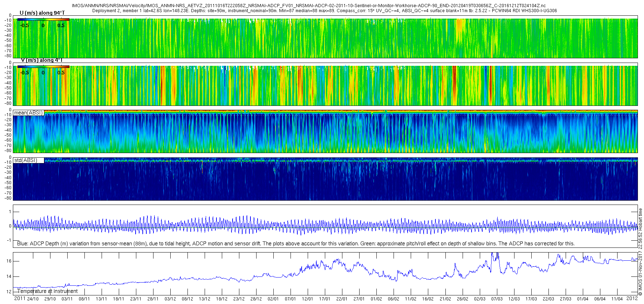Click the 26/02 date tick label
The width and height of the screenshot is (644, 304).
[x=462, y=299]
